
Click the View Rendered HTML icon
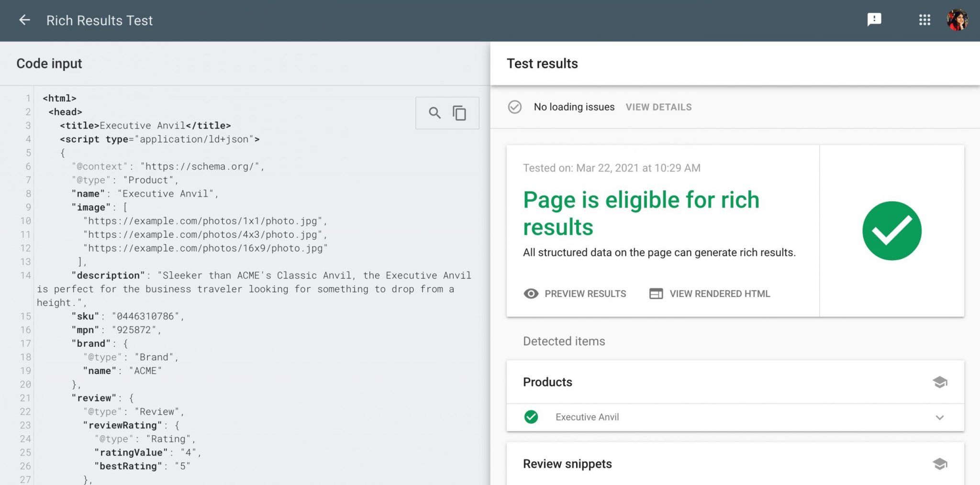657,293
